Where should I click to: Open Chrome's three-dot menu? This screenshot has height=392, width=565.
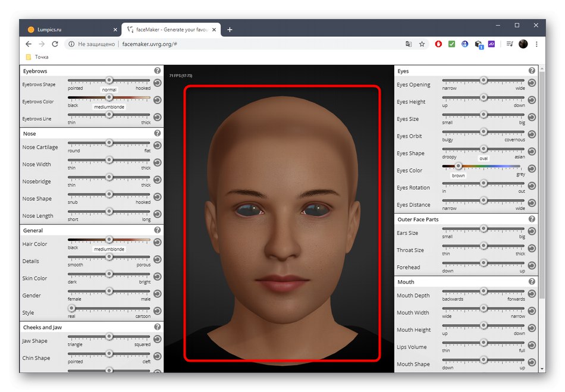pos(536,44)
